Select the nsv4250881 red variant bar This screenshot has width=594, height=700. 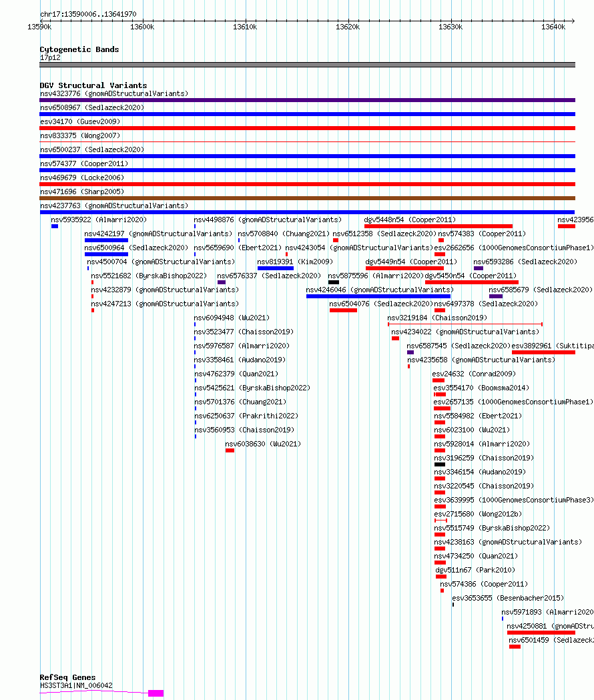pyautogui.click(x=541, y=633)
